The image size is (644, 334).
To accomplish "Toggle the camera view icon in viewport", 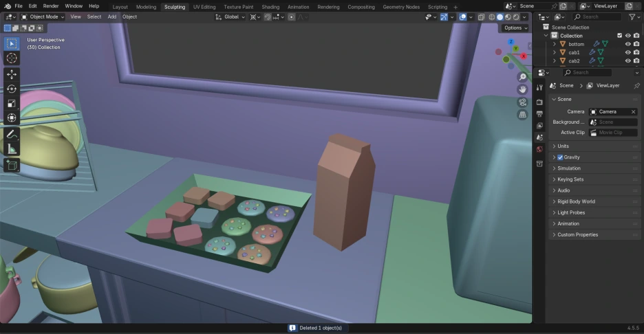I will click(x=522, y=102).
